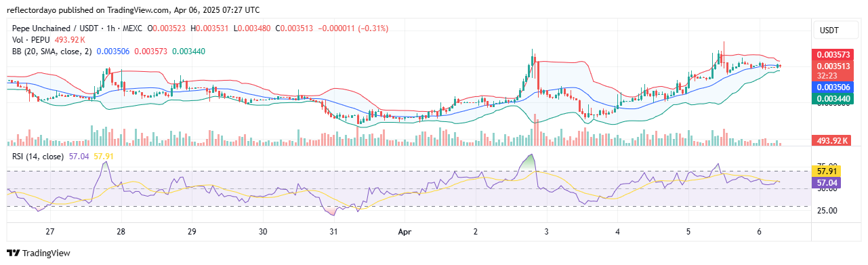Click the RSI (14, close) indicator label
This screenshot has height=265, width=868.
pos(38,157)
